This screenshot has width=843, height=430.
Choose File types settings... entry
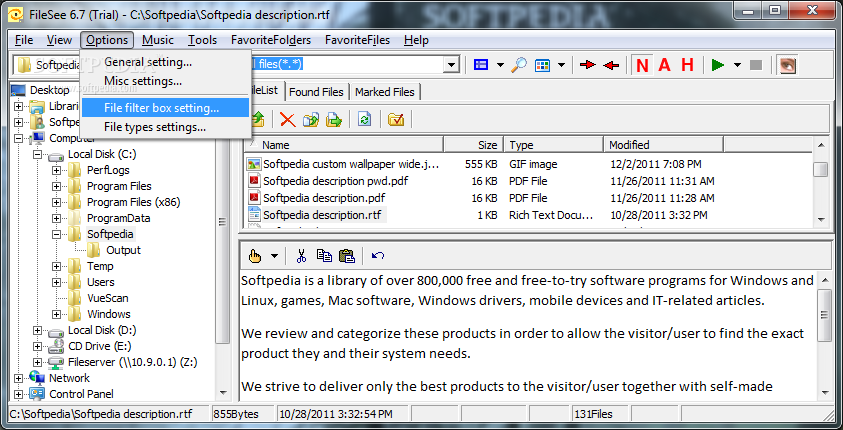(x=165, y=127)
